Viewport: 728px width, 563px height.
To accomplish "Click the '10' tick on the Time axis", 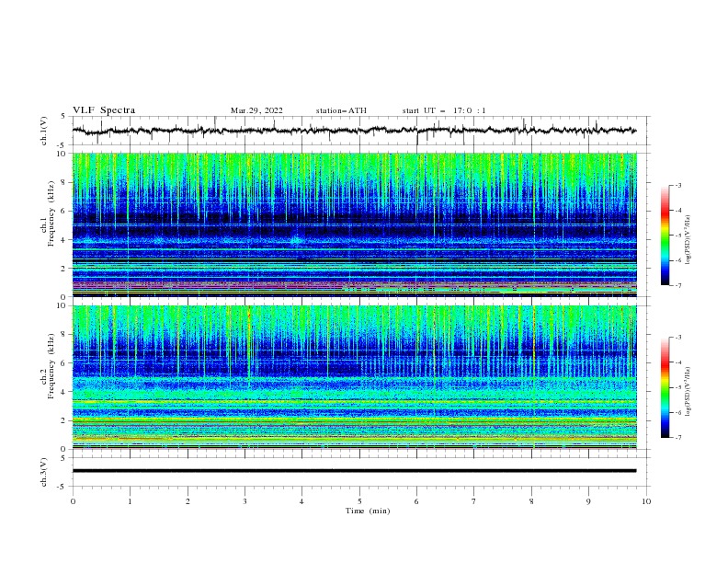I will click(x=646, y=501).
